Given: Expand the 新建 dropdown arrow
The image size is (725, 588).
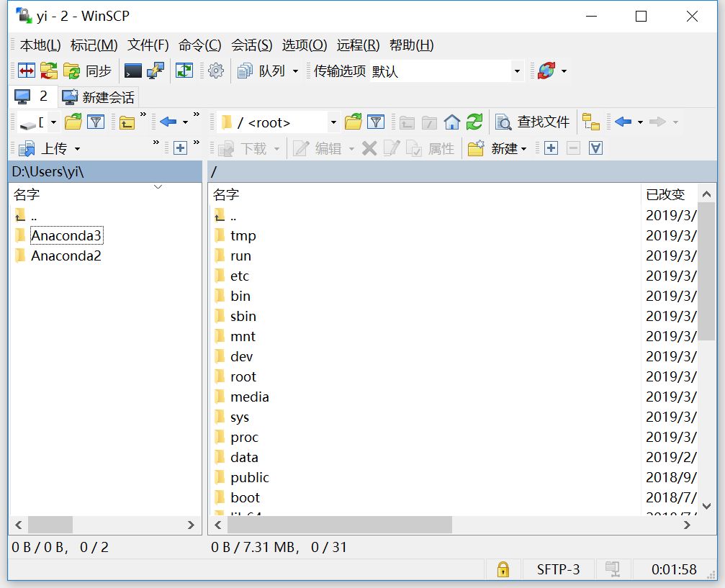Looking at the screenshot, I should (523, 149).
